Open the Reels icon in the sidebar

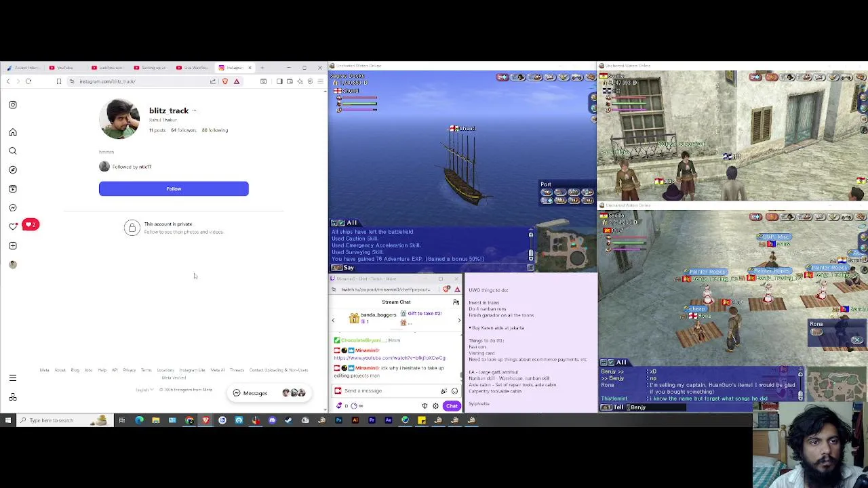13,188
